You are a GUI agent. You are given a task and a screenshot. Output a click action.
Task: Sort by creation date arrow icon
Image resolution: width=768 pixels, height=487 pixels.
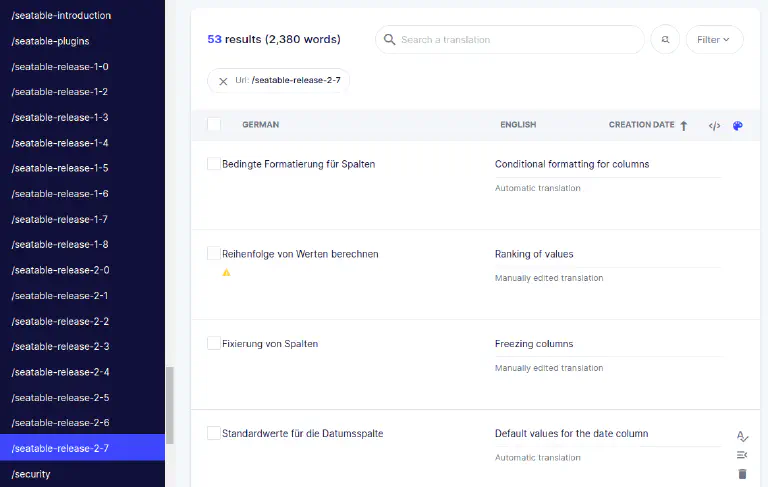[x=684, y=125]
